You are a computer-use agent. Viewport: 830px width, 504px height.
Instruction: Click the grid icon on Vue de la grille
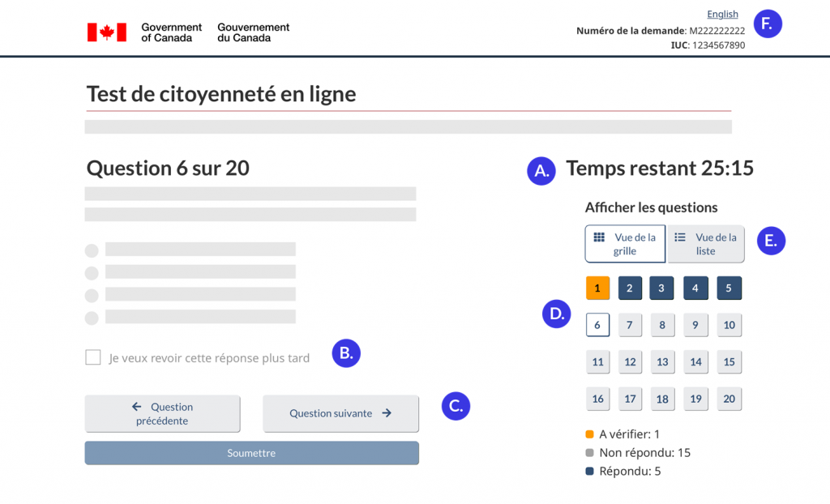(x=600, y=237)
